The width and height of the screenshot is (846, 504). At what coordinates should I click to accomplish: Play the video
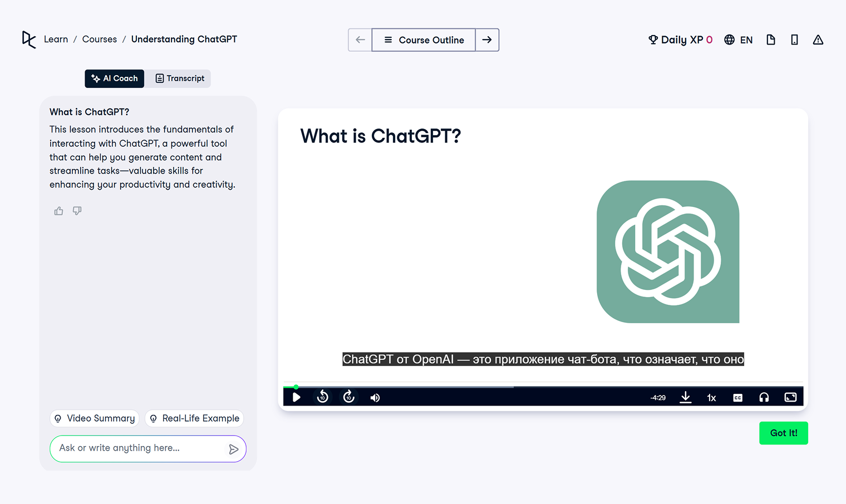point(297,397)
